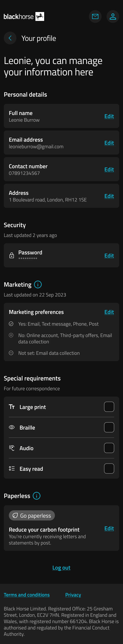Screen dimensions: 123x644
Task: Go back using the chevron arrow
Action: pyautogui.click(x=10, y=38)
